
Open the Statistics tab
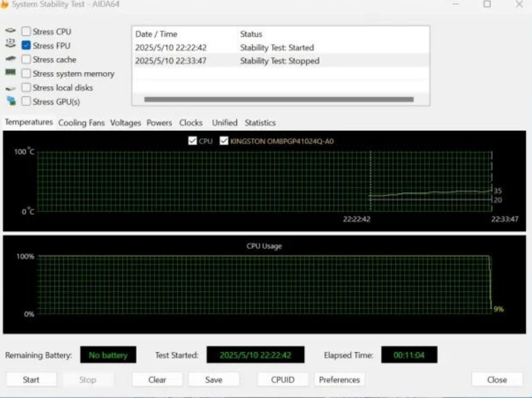(x=260, y=123)
